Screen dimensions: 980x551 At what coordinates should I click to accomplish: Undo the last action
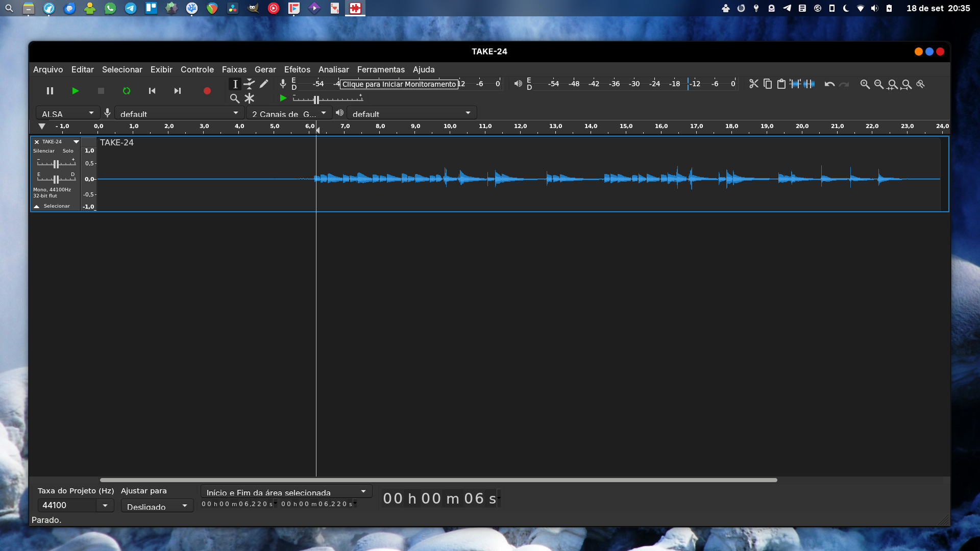tap(829, 84)
